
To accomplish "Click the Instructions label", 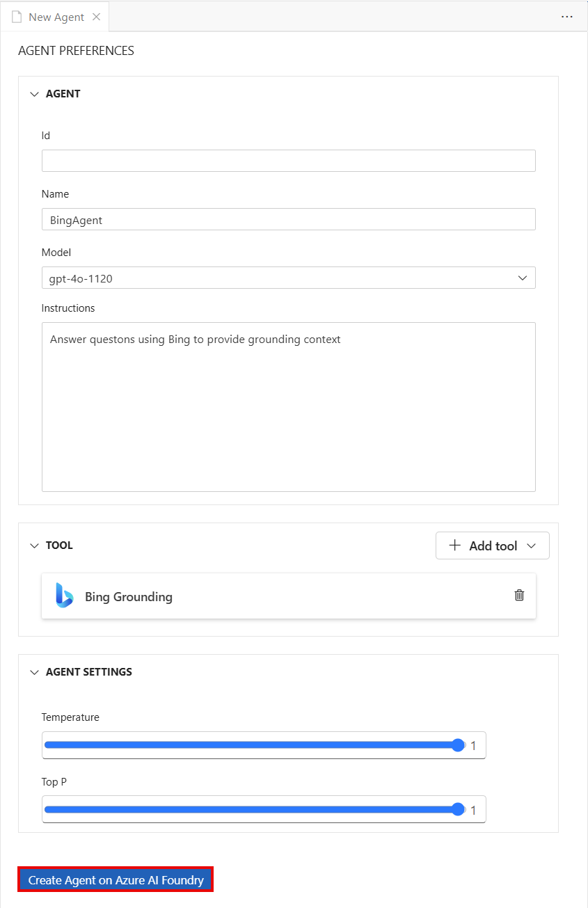I will (68, 308).
